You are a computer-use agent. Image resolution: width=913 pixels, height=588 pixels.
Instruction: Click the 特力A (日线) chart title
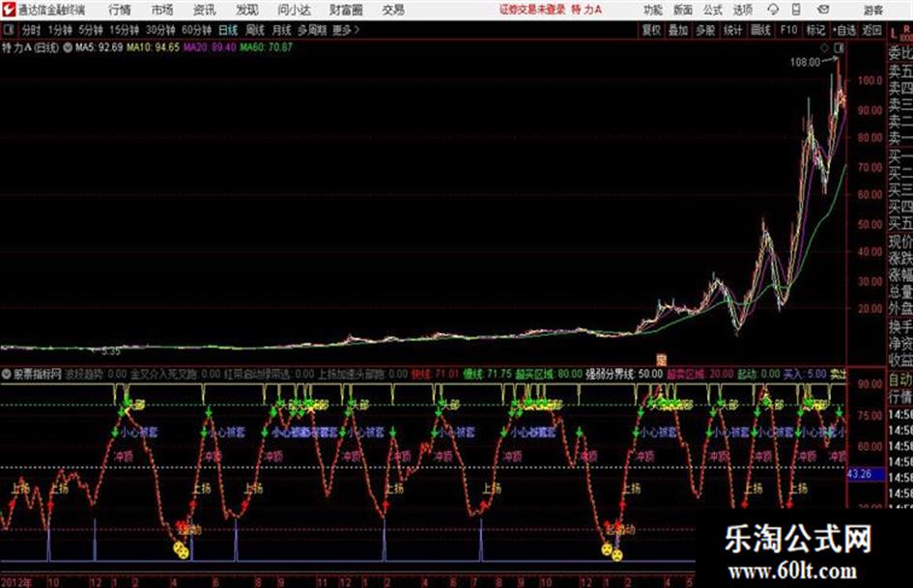[30, 47]
